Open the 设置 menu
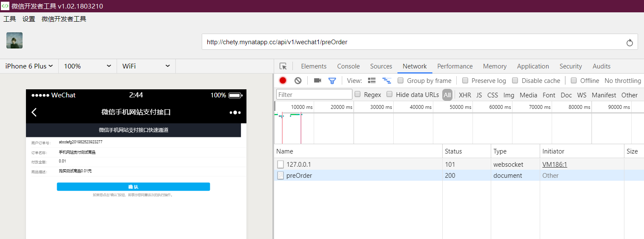This screenshot has height=239, width=644. [29, 19]
